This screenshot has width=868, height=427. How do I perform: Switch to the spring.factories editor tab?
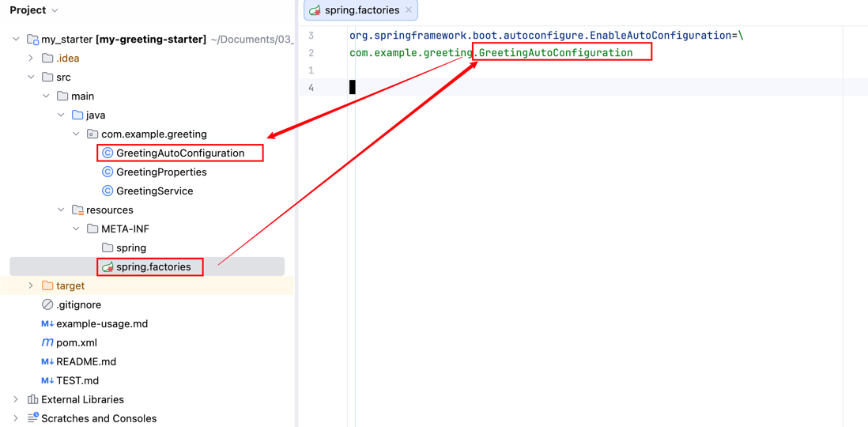361,10
